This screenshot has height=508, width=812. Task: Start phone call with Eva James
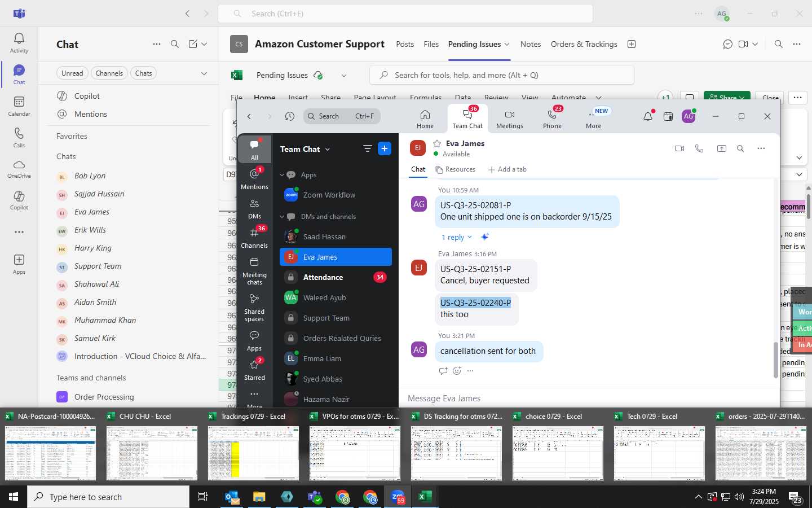coord(699,148)
